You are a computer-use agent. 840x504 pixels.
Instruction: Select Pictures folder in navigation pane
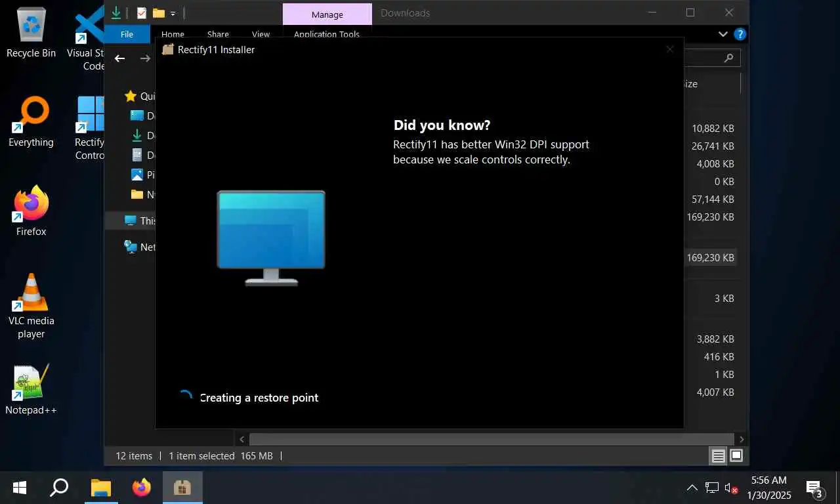click(142, 175)
